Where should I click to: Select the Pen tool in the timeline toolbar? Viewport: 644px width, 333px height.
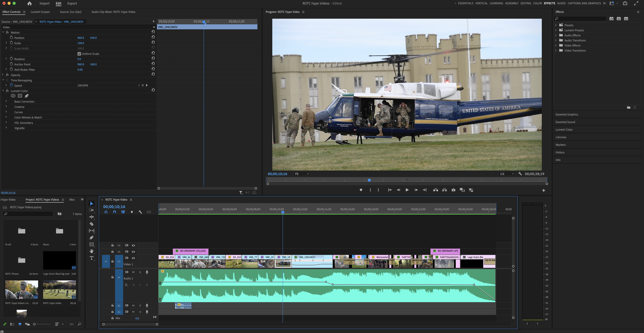pos(92,238)
